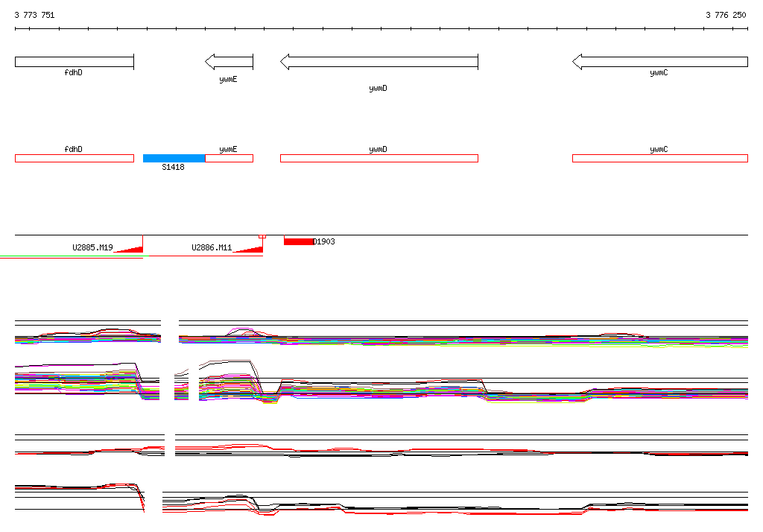763x532 pixels.
Task: Click the red-outlined fdhD segment
Action: pyautogui.click(x=75, y=158)
